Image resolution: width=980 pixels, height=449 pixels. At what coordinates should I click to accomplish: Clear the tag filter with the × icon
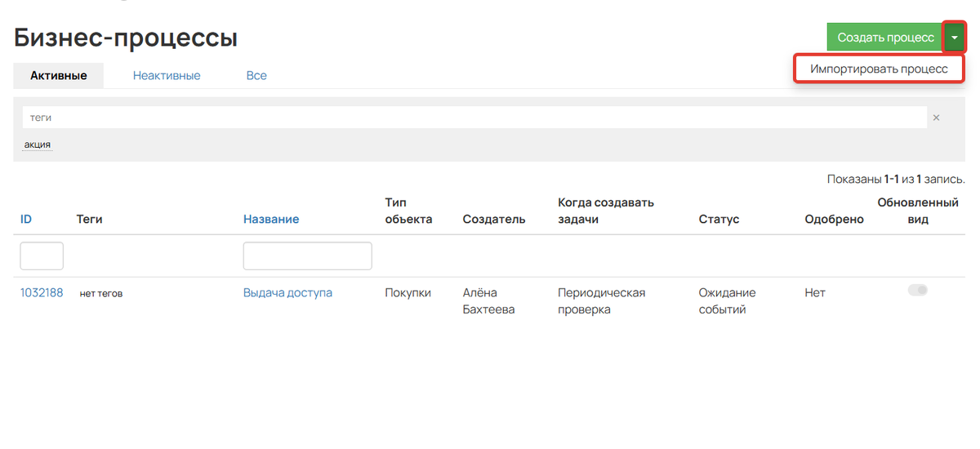pyautogui.click(x=936, y=118)
